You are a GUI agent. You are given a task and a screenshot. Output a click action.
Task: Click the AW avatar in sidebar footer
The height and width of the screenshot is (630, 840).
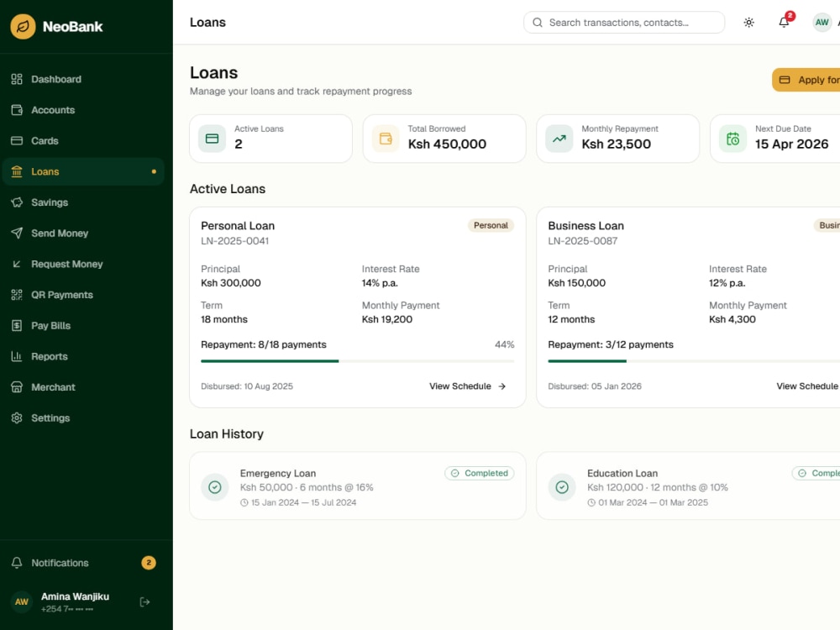click(x=22, y=602)
